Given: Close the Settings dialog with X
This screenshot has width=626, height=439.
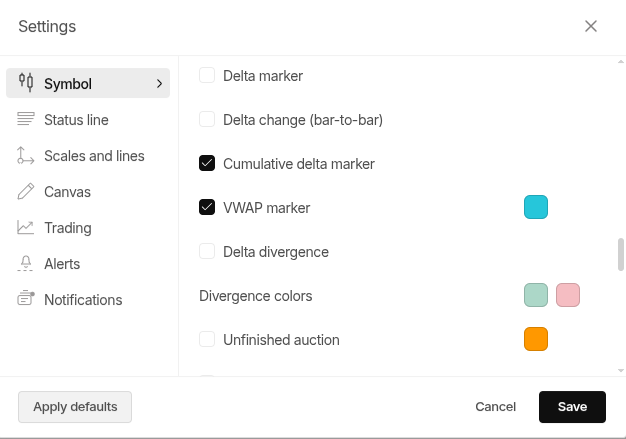Looking at the screenshot, I should click(x=591, y=26).
